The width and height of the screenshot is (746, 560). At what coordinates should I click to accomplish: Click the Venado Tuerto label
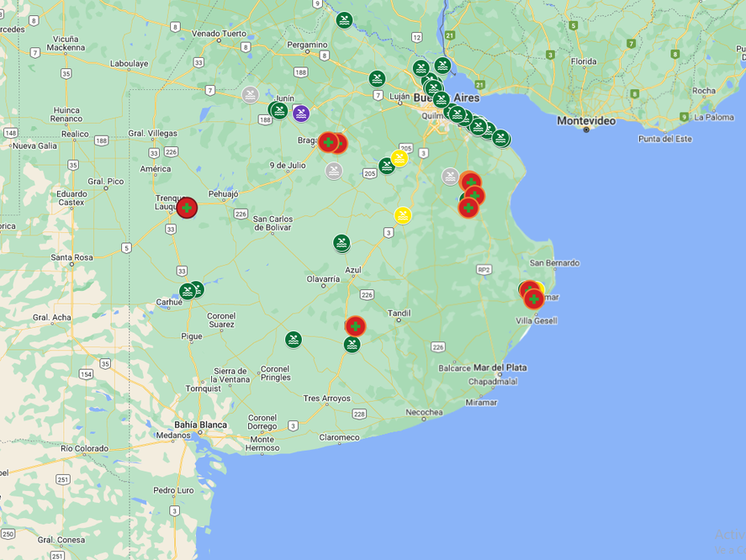tap(219, 34)
